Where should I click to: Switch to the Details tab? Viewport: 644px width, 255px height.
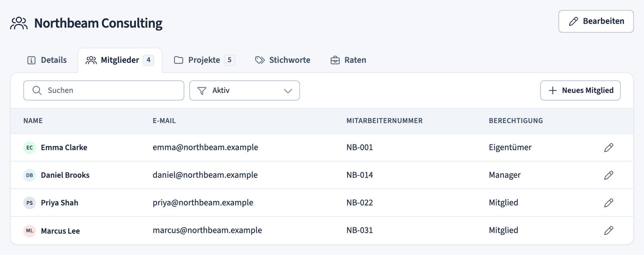click(x=47, y=60)
